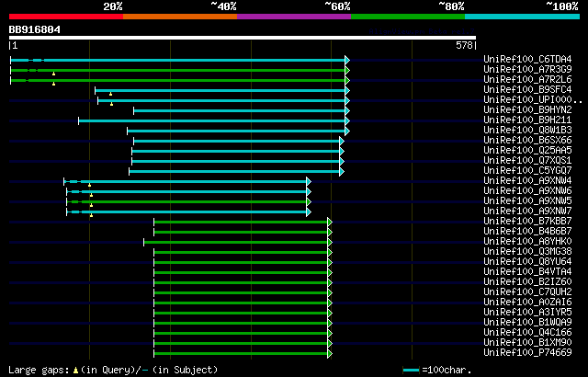Click the white query sequence bar
The height and width of the screenshot is (377, 588).
[x=243, y=38]
